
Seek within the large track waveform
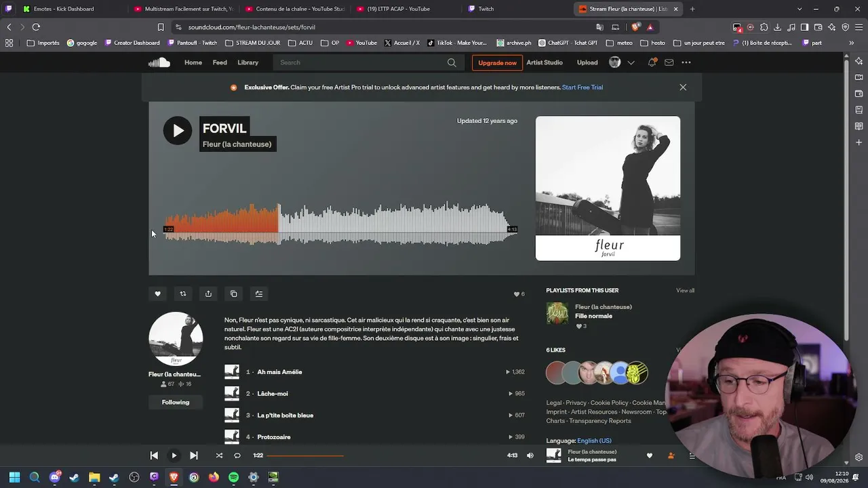pos(340,223)
